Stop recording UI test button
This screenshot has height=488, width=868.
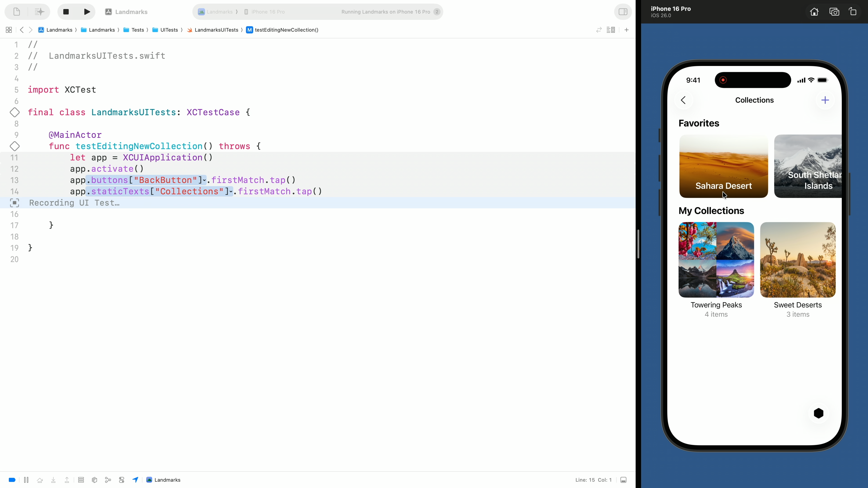14,203
